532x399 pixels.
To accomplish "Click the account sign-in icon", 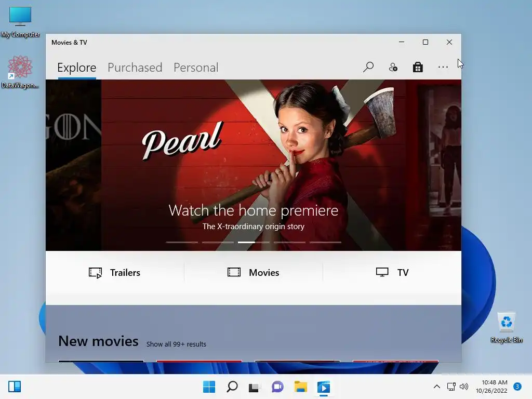I will click(x=393, y=67).
